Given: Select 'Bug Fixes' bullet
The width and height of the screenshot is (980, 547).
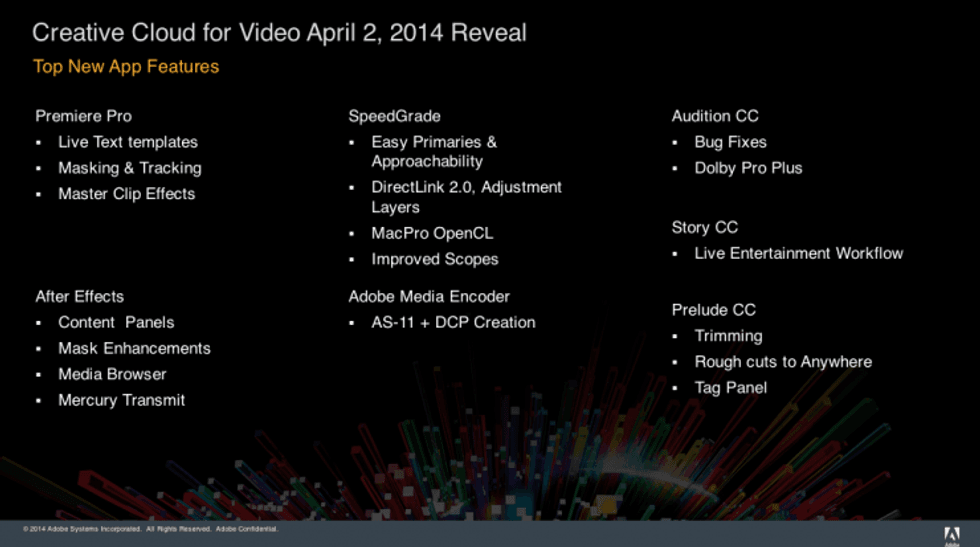Looking at the screenshot, I should tap(731, 143).
